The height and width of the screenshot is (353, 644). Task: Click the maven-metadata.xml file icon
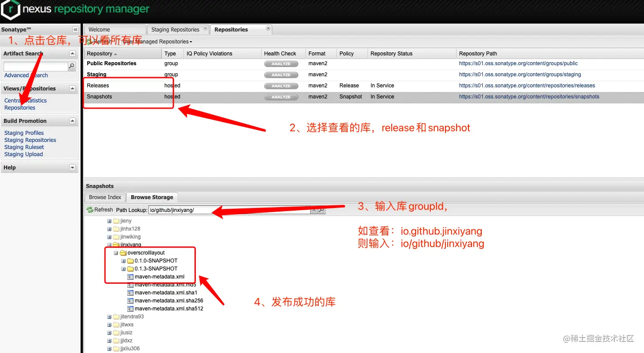point(130,277)
